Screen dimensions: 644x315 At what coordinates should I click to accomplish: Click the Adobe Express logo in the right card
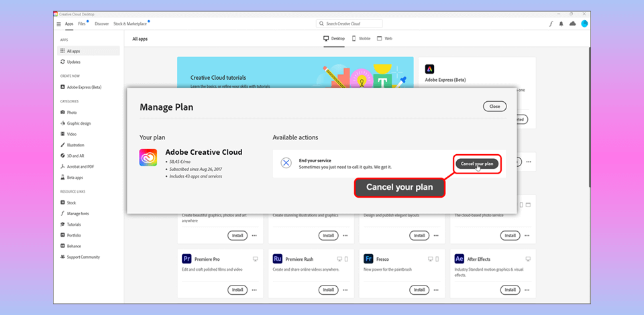pos(429,69)
